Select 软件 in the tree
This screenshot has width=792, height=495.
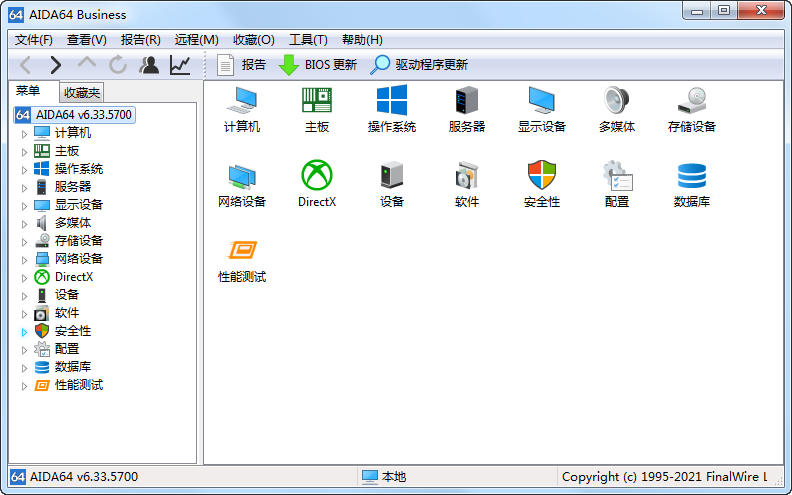click(x=57, y=313)
